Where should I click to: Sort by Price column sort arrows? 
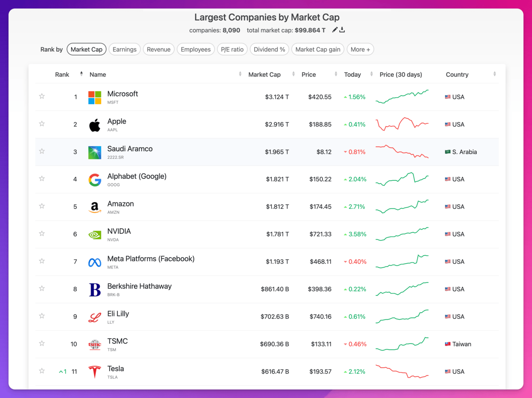pos(336,74)
